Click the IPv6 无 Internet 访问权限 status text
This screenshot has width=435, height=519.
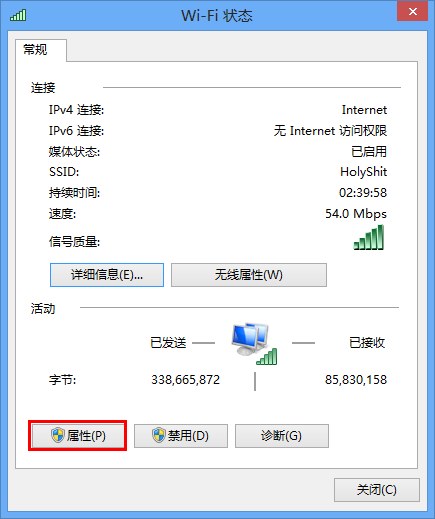tap(330, 131)
